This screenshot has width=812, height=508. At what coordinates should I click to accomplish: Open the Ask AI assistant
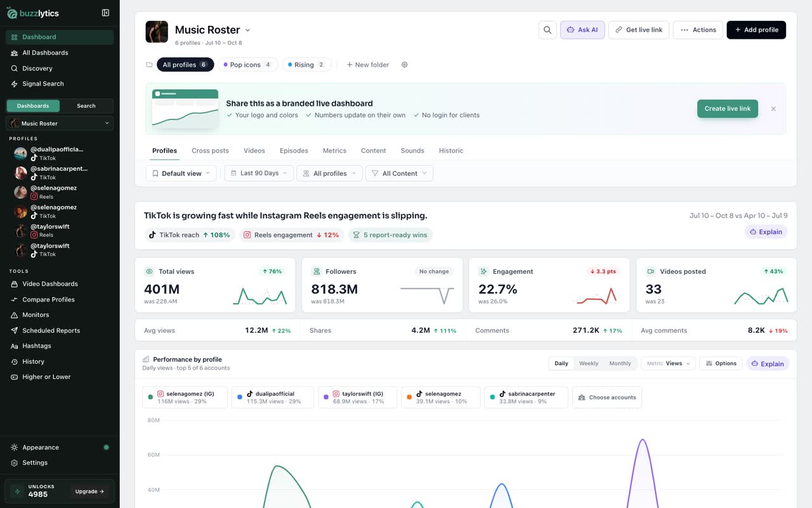[582, 30]
